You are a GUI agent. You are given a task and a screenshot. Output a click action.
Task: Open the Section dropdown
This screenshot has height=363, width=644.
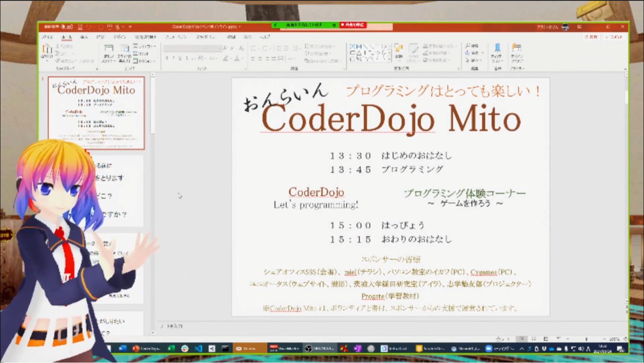[x=143, y=61]
